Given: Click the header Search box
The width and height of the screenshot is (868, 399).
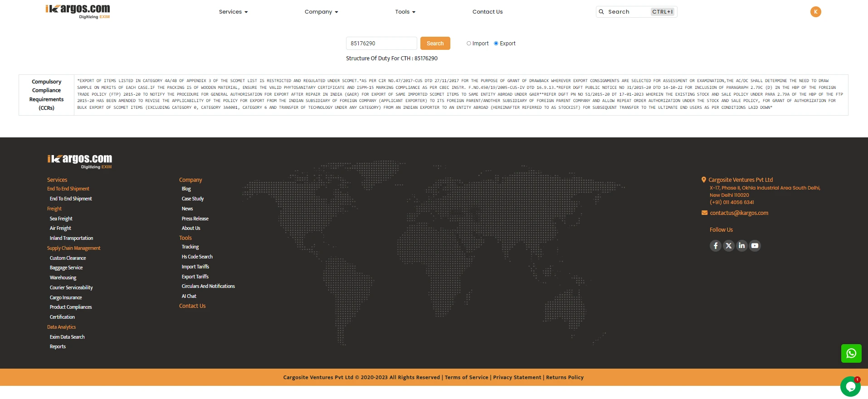Looking at the screenshot, I should pos(628,12).
